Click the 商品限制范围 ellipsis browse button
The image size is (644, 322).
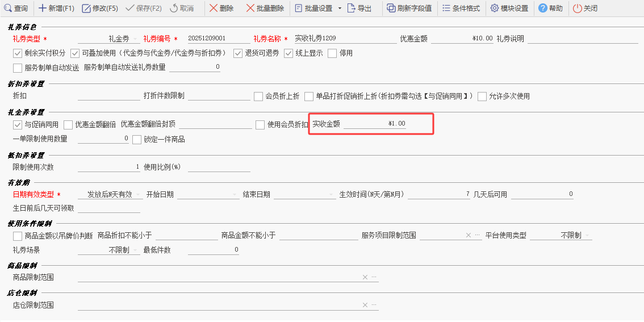[374, 278]
